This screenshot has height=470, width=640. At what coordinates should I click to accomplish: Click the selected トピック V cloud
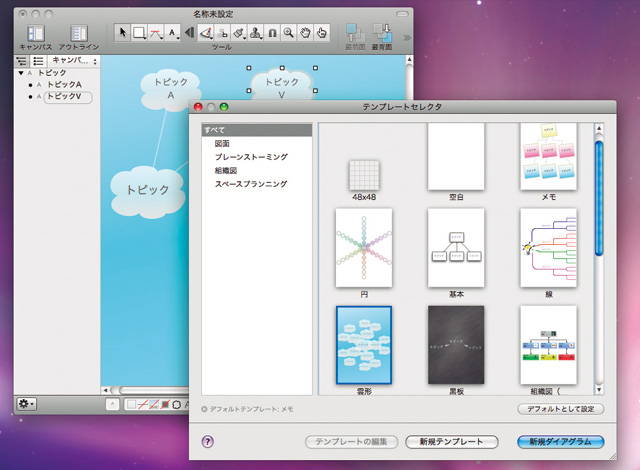[x=282, y=84]
